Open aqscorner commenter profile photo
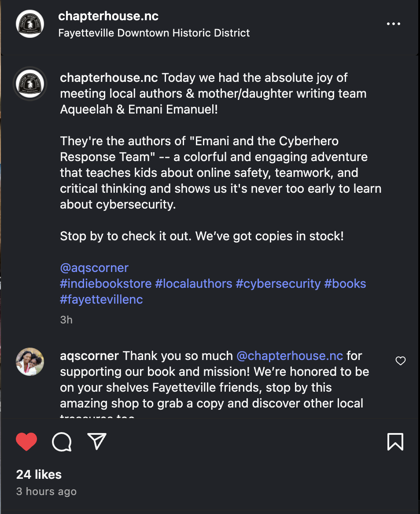The image size is (420, 514). [x=30, y=362]
